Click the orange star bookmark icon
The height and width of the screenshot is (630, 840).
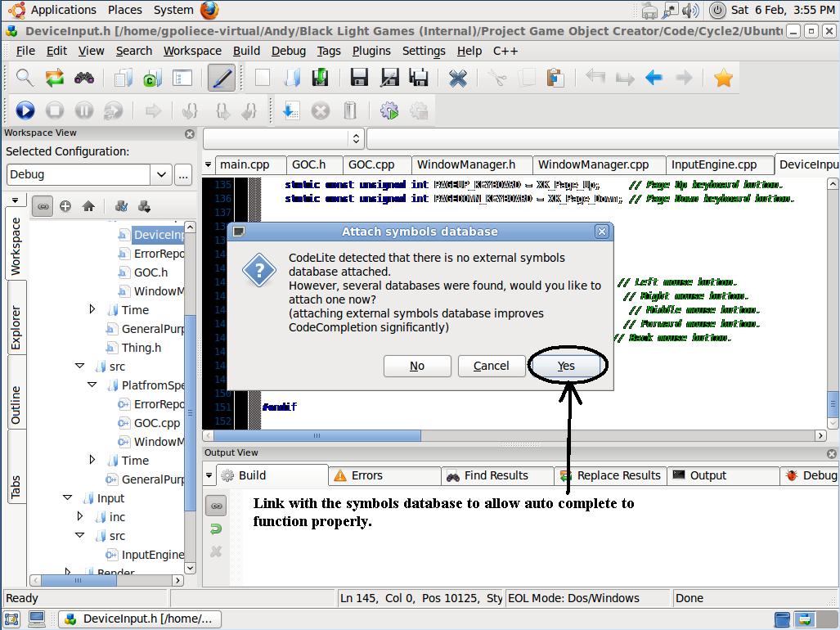pos(723,79)
